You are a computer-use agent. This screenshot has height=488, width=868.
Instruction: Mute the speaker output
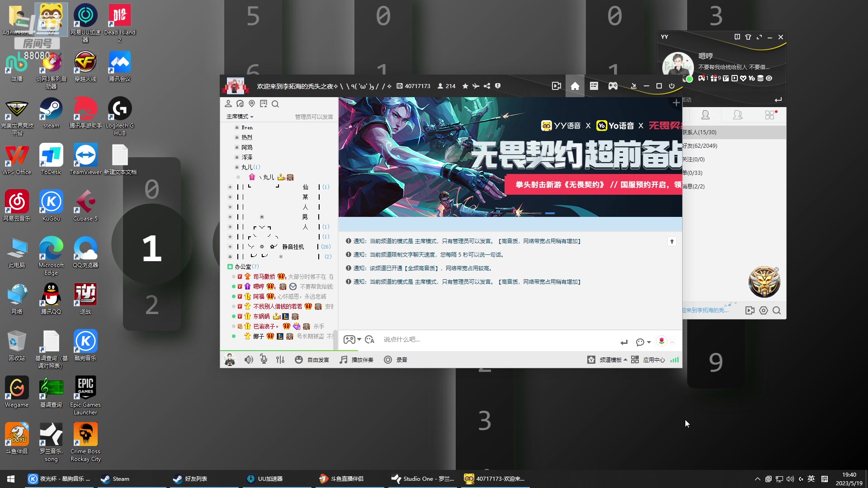pyautogui.click(x=249, y=359)
